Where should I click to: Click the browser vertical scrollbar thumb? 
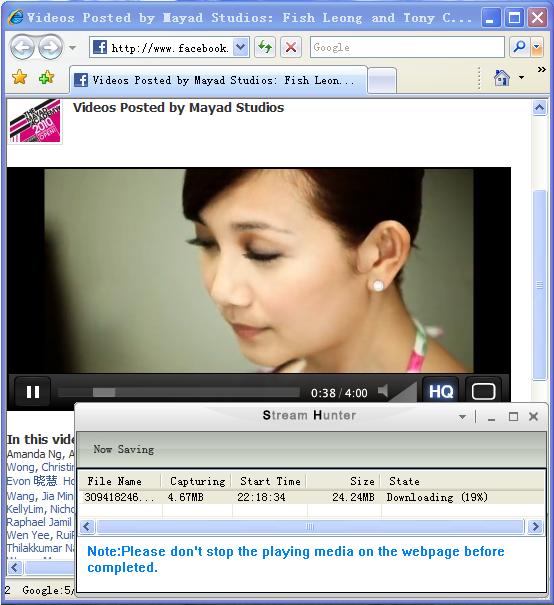pos(539,285)
